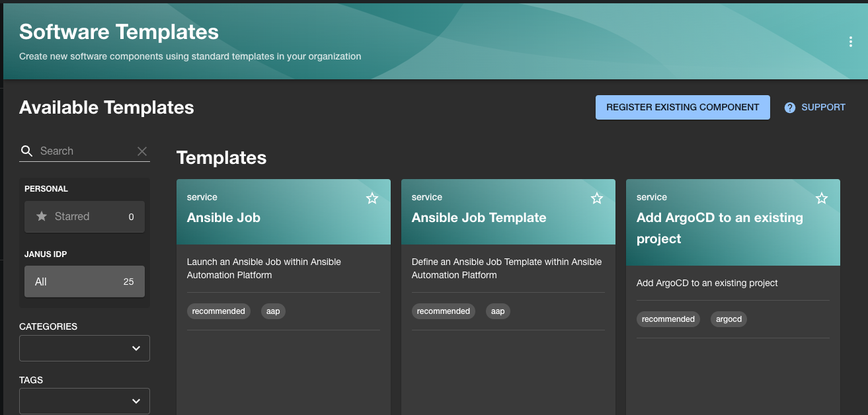Click the 'Create new software components' subtitle

[190, 57]
